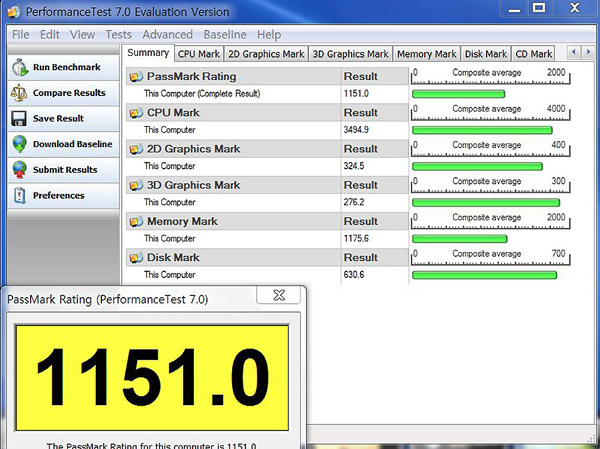Click the Download Baseline globe icon

tap(20, 144)
